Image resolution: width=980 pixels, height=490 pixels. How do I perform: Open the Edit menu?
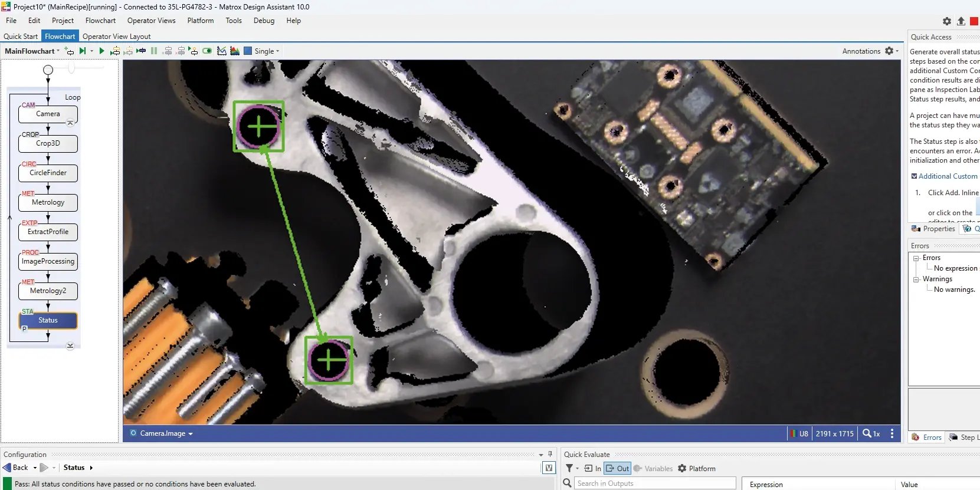coord(34,21)
